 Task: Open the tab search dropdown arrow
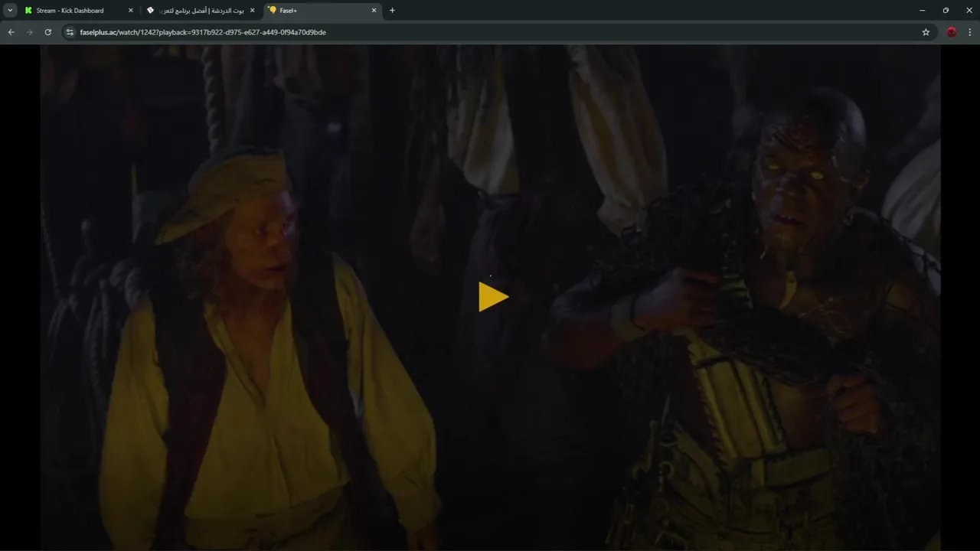click(x=10, y=11)
